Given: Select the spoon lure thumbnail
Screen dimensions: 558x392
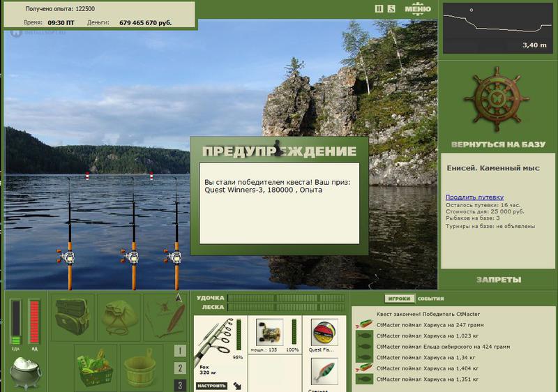Looking at the screenshot, I should (x=324, y=371).
